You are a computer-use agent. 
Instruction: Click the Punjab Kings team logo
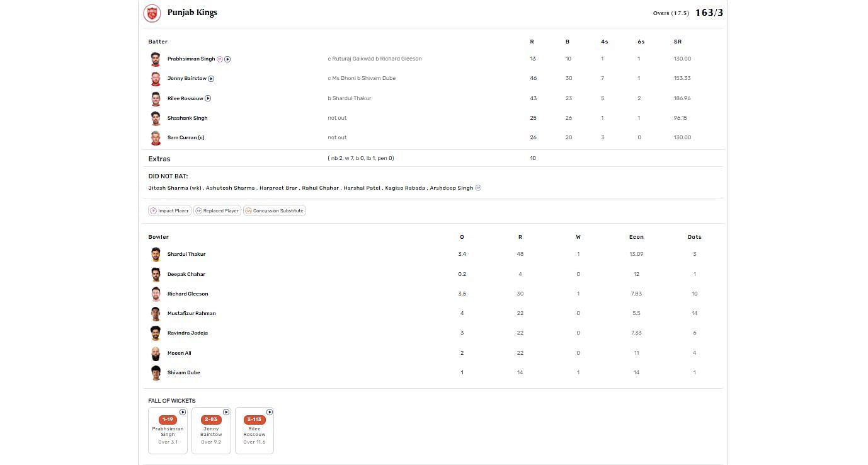point(152,13)
